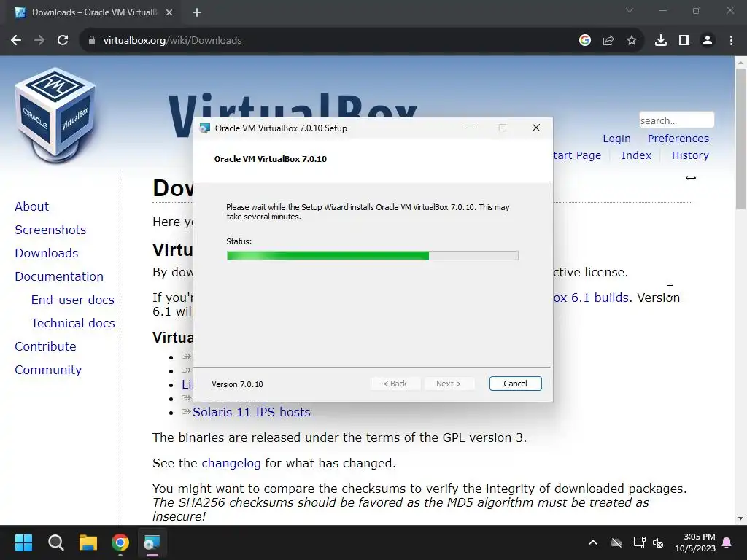Open Contribute sidebar link

point(45,346)
